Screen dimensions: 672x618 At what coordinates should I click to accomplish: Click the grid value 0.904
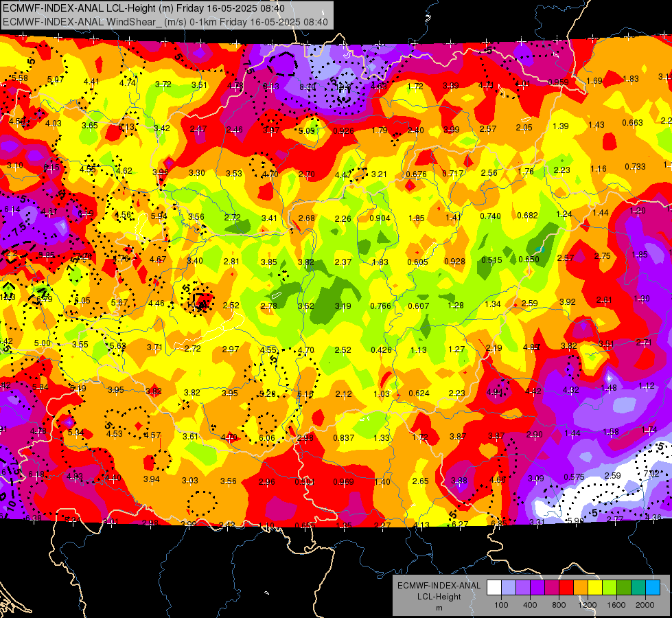(380, 218)
